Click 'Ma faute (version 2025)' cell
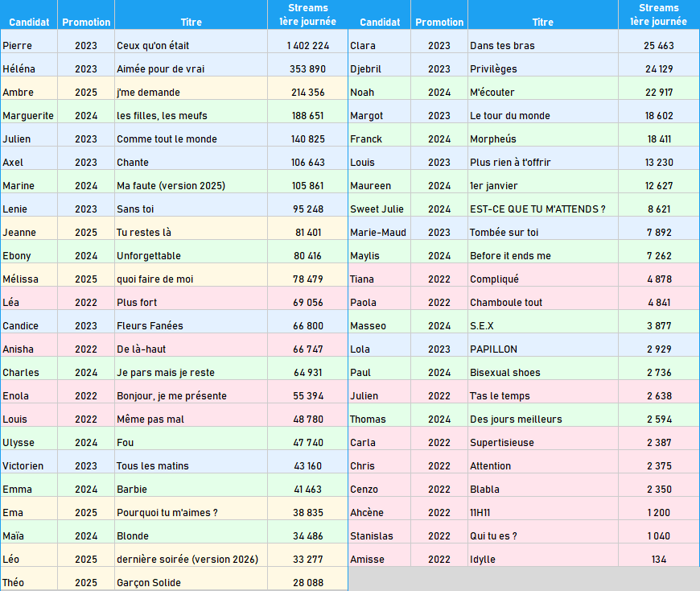Screen dimensions: 700x591 point(191,181)
